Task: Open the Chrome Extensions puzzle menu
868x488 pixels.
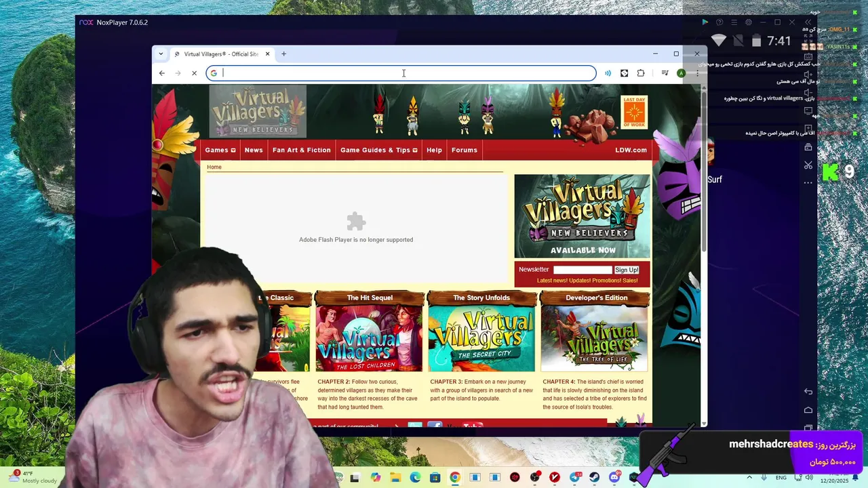Action: [641, 73]
